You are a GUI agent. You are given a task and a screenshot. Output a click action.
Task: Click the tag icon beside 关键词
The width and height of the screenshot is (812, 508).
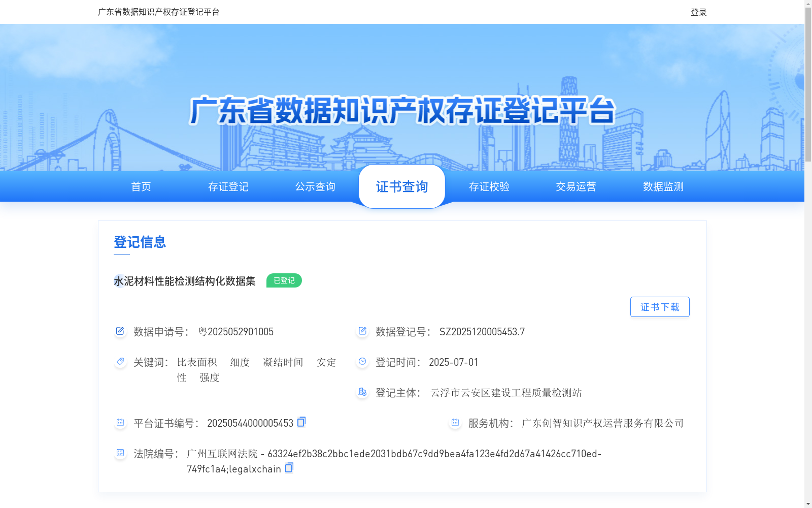120,362
